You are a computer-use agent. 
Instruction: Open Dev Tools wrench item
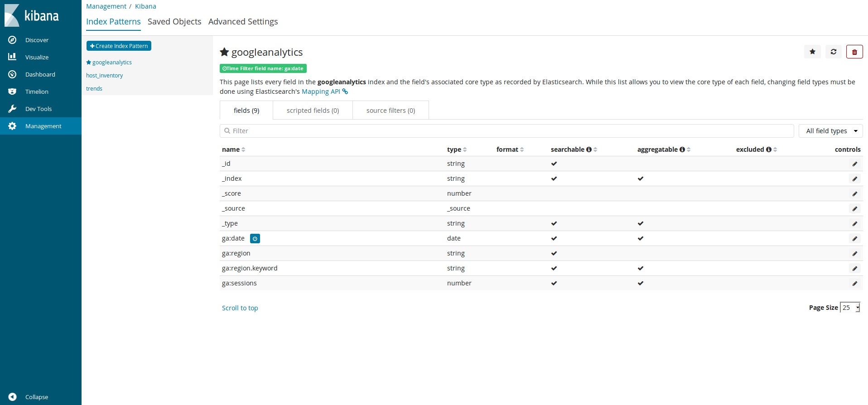coord(41,109)
